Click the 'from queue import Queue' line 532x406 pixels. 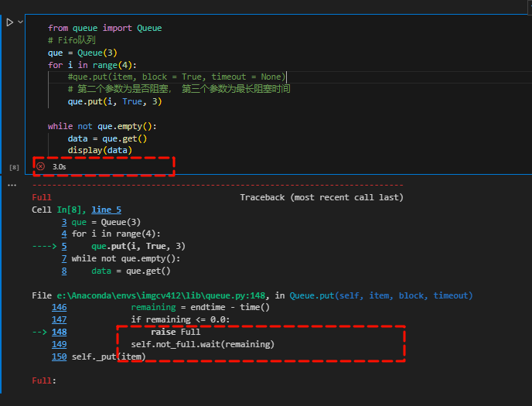105,28
